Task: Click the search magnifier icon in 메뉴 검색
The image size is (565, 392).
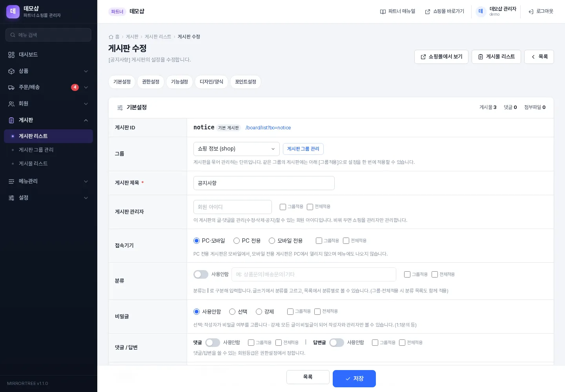Action: (13, 35)
